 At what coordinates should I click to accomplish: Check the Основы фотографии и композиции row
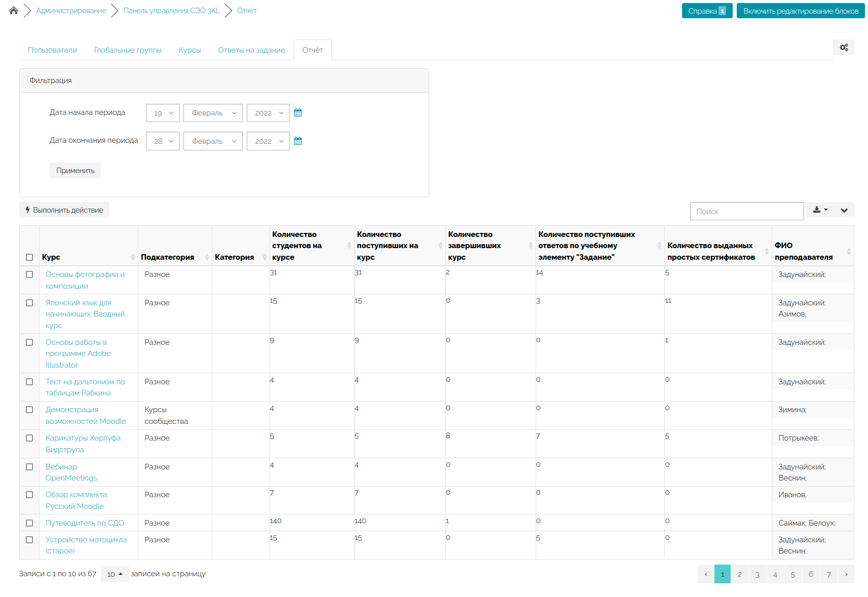pyautogui.click(x=29, y=274)
